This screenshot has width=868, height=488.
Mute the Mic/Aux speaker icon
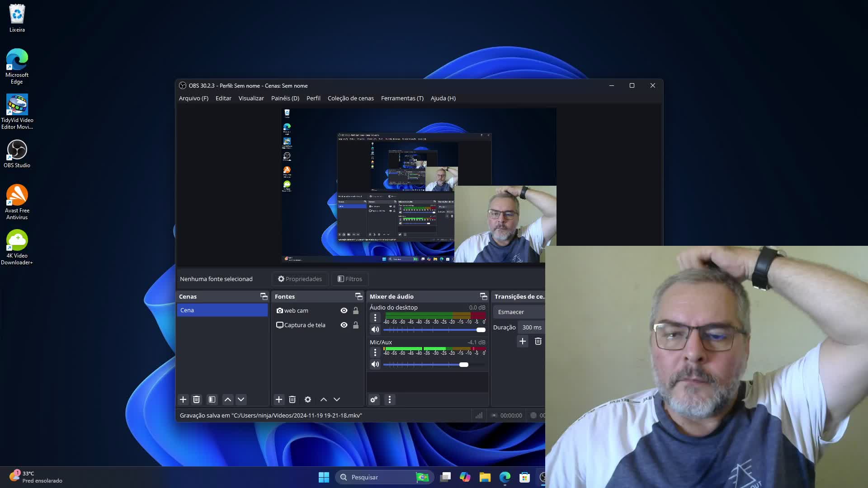(x=375, y=364)
